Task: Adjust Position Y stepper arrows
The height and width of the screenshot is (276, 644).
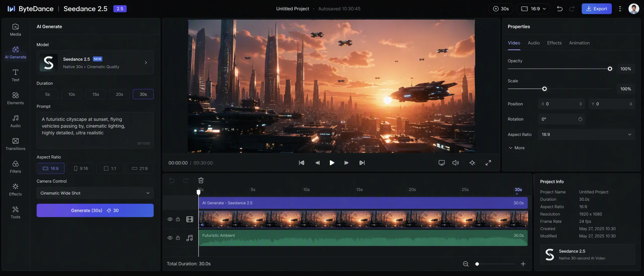Action: click(631, 104)
